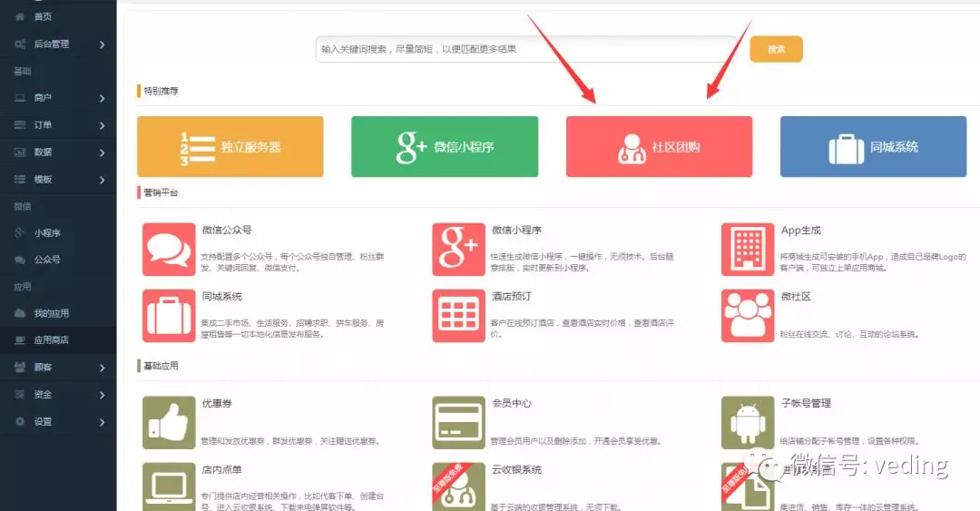Viewport: 980px width, 511px height.
Task: Open 公众号 sidebar menu item
Action: click(47, 260)
